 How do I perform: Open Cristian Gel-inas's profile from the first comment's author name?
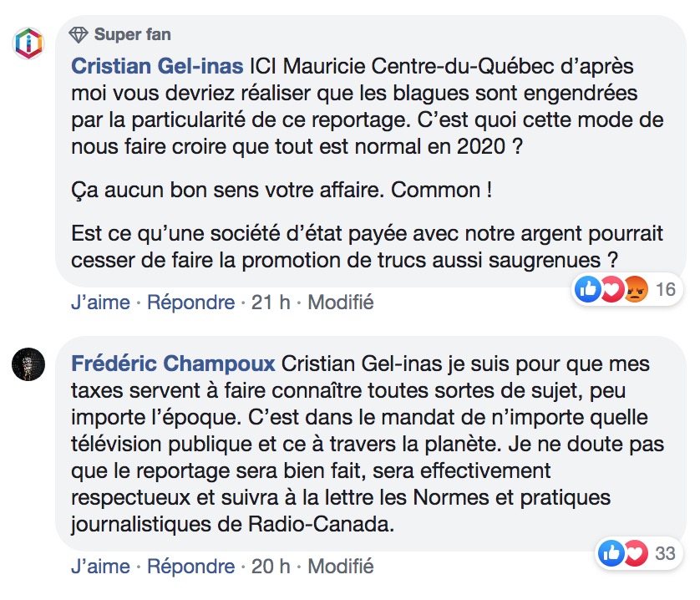point(157,66)
